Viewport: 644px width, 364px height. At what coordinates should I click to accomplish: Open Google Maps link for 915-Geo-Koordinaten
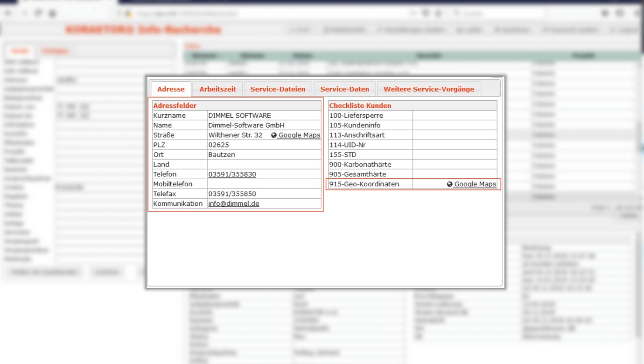[x=475, y=184]
